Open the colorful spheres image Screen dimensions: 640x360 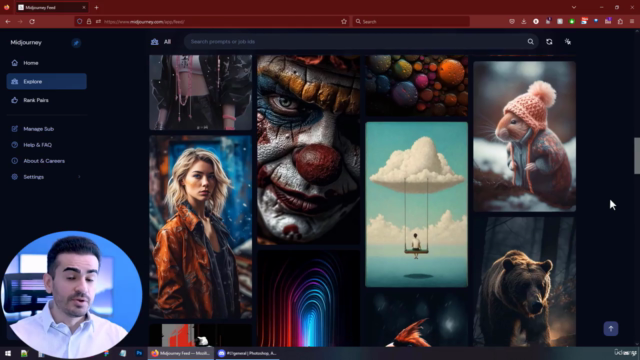point(416,85)
